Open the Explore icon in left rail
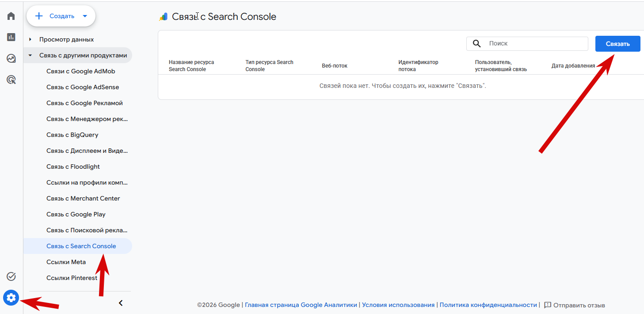Screen dimensions: 644x314 tap(11, 58)
